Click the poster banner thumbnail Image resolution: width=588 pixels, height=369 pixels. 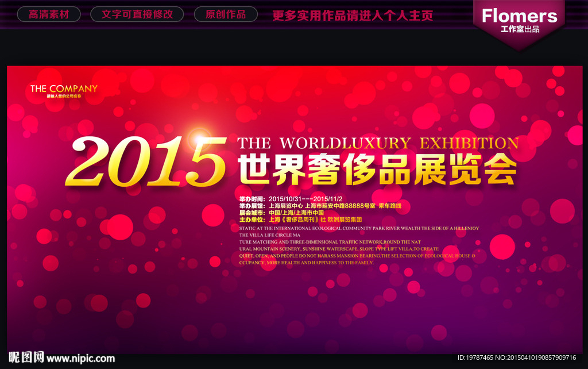(295, 210)
